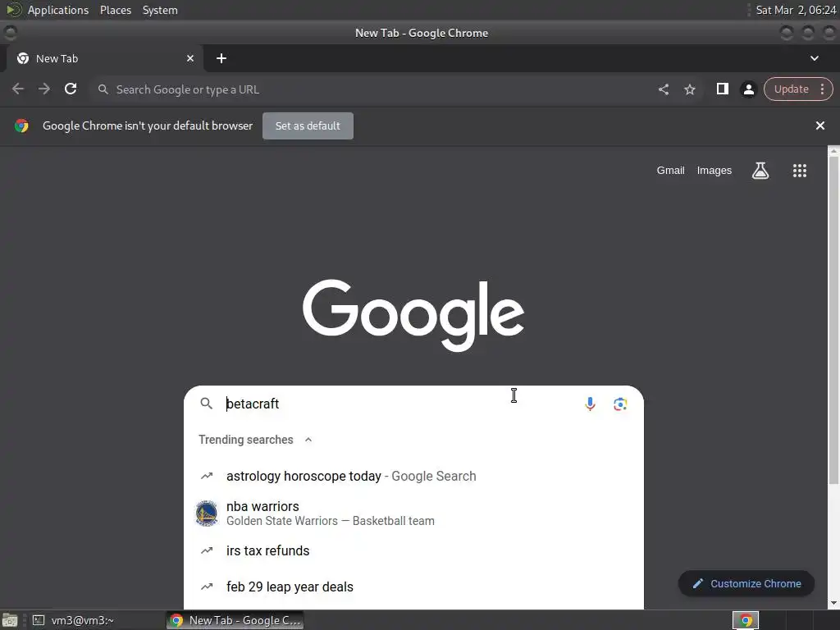Open the Images link
The image size is (840, 630).
click(x=714, y=171)
